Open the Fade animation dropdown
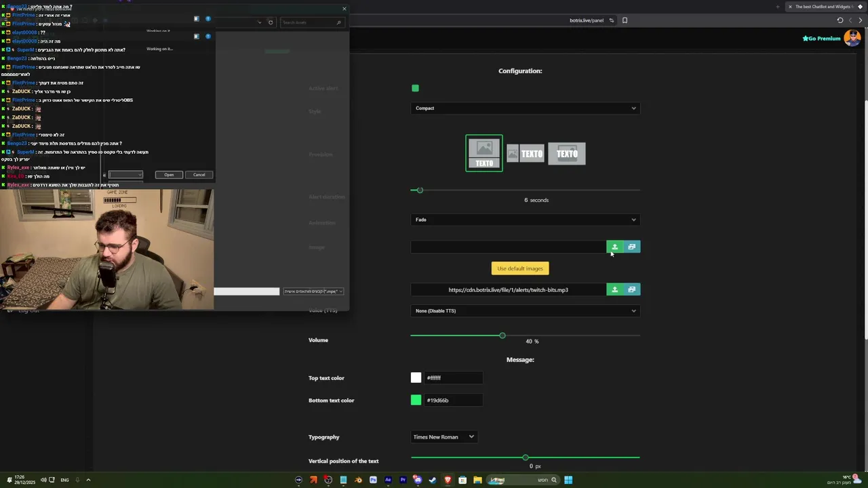Image resolution: width=868 pixels, height=488 pixels. (x=526, y=220)
